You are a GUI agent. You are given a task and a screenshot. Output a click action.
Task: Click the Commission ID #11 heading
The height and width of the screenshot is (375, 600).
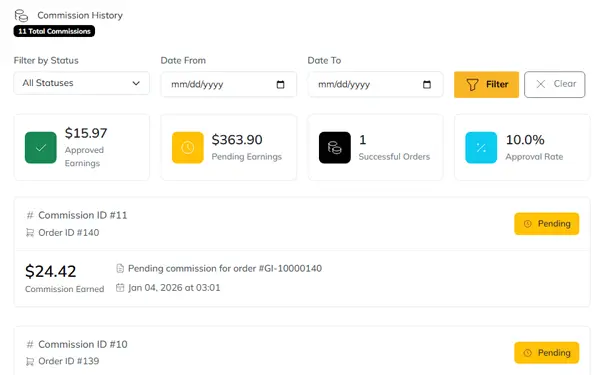[x=83, y=215]
